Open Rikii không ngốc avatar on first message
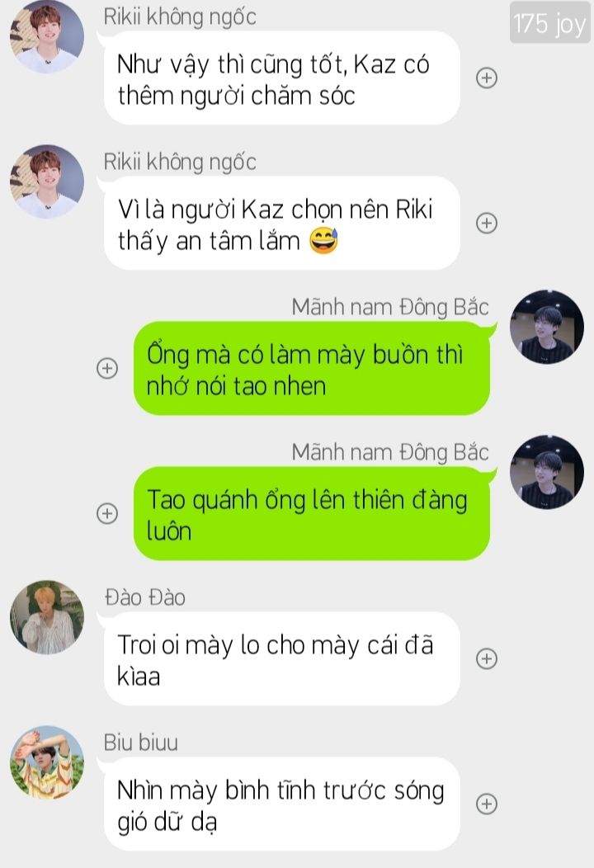594x868 pixels. pos(47,36)
